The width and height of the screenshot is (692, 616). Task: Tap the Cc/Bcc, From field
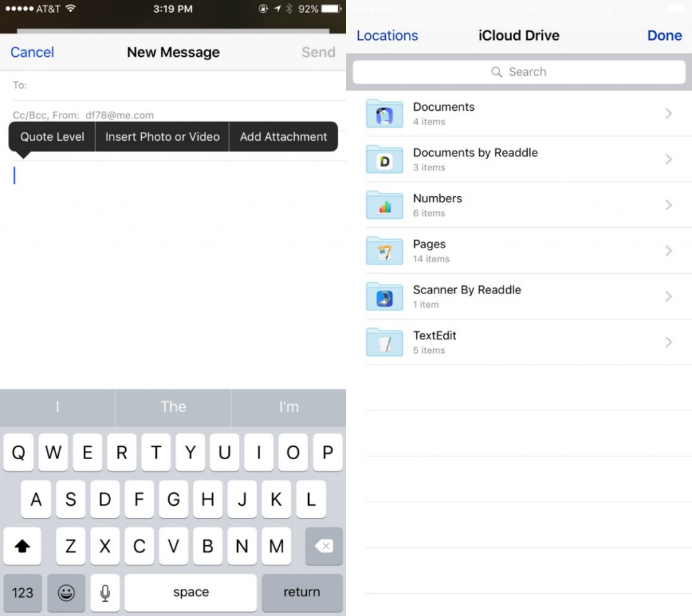click(x=173, y=115)
